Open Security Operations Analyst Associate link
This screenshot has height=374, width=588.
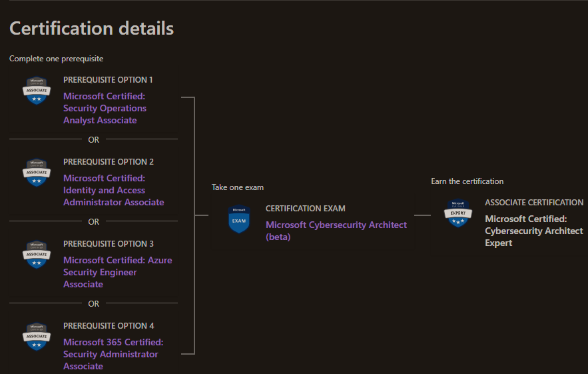(105, 108)
